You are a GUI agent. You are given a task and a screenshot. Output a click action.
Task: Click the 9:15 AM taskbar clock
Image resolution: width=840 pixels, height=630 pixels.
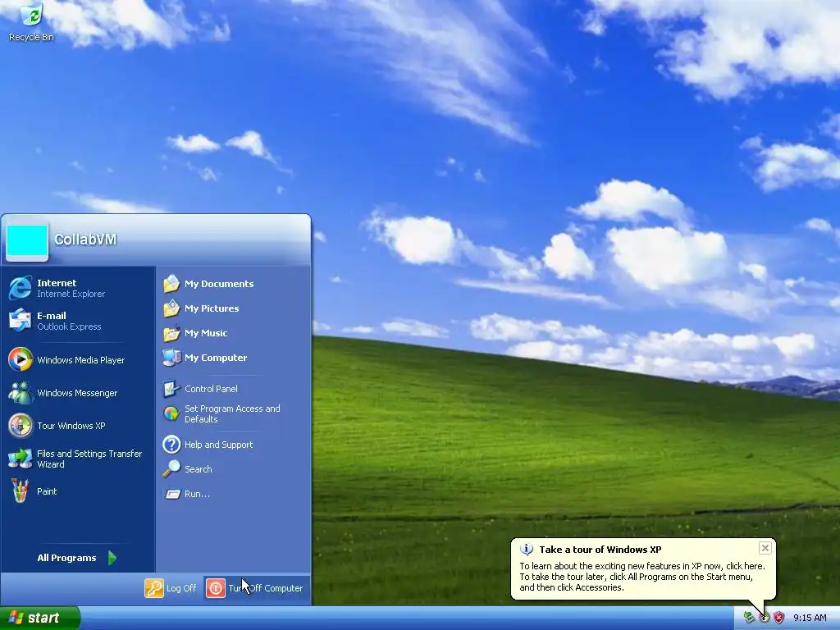(x=810, y=618)
